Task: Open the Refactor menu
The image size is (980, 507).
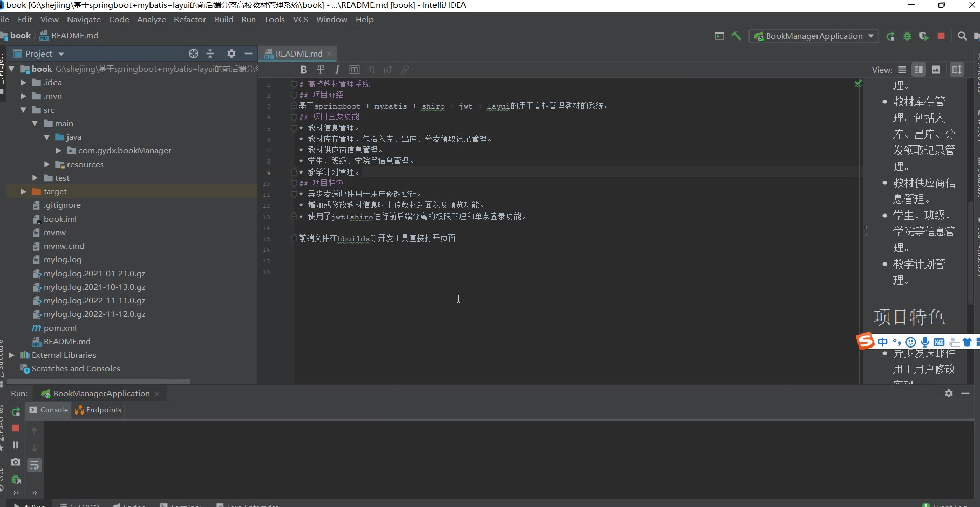Action: tap(189, 19)
